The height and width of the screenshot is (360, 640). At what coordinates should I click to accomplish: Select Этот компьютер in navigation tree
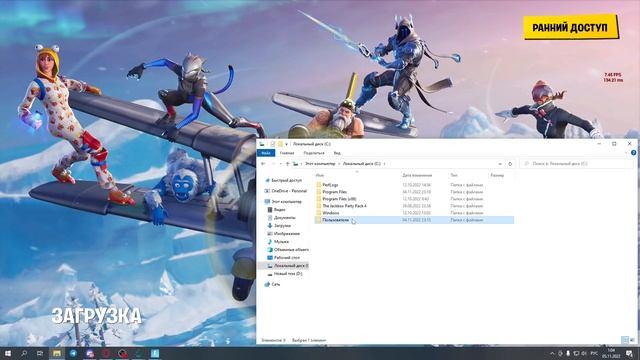[283, 202]
